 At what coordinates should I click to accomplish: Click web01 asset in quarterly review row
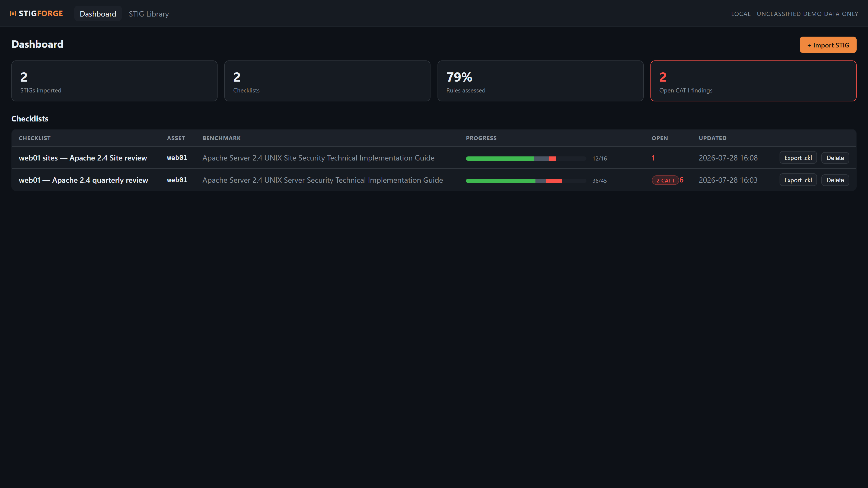pos(177,180)
